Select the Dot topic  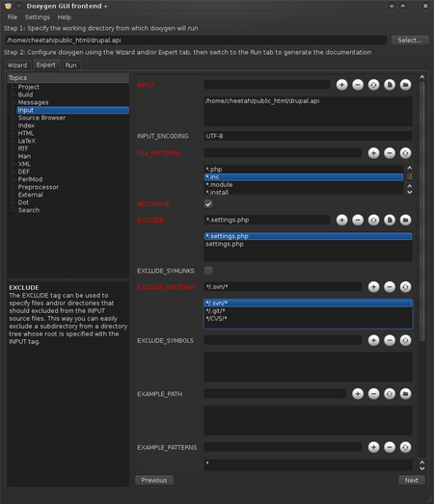tap(23, 202)
